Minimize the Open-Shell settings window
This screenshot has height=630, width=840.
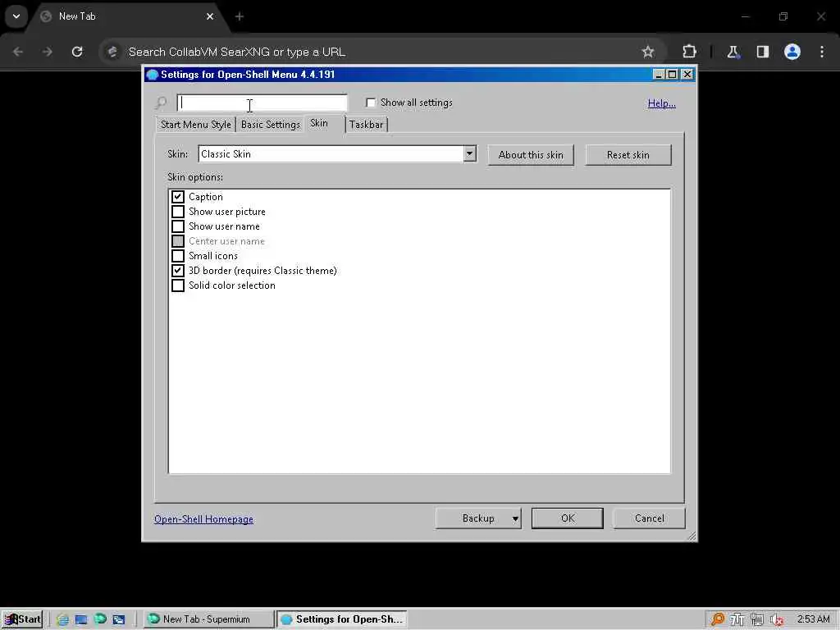coord(659,75)
